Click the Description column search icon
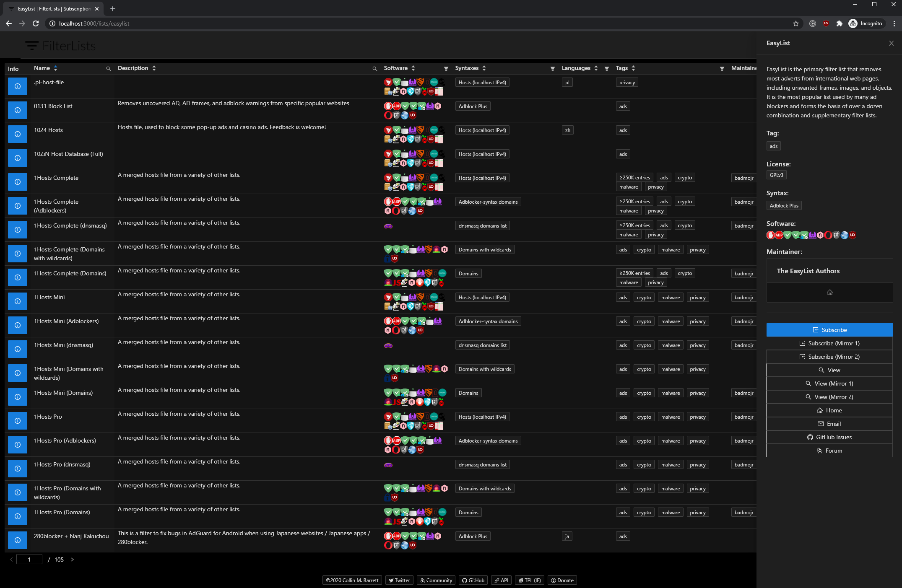 (x=375, y=69)
